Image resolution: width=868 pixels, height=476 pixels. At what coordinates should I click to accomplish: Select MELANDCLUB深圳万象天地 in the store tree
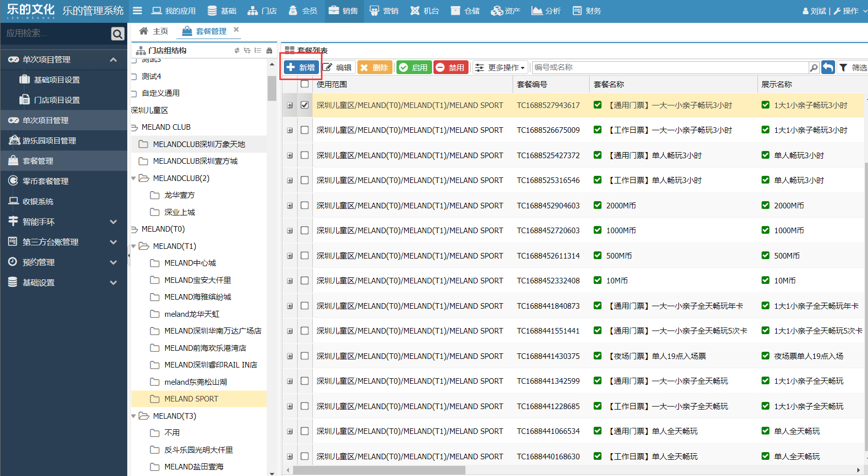pyautogui.click(x=199, y=144)
